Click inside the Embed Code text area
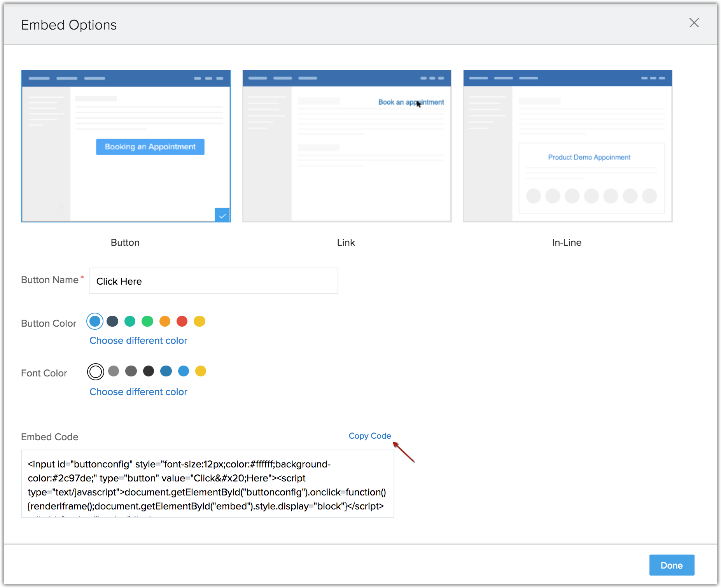Image resolution: width=721 pixels, height=588 pixels. [x=208, y=484]
